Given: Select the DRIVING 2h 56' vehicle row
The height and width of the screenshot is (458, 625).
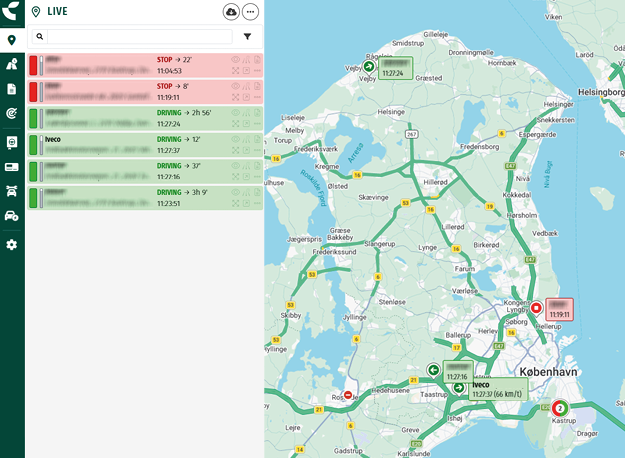Looking at the screenshot, I should [145, 118].
